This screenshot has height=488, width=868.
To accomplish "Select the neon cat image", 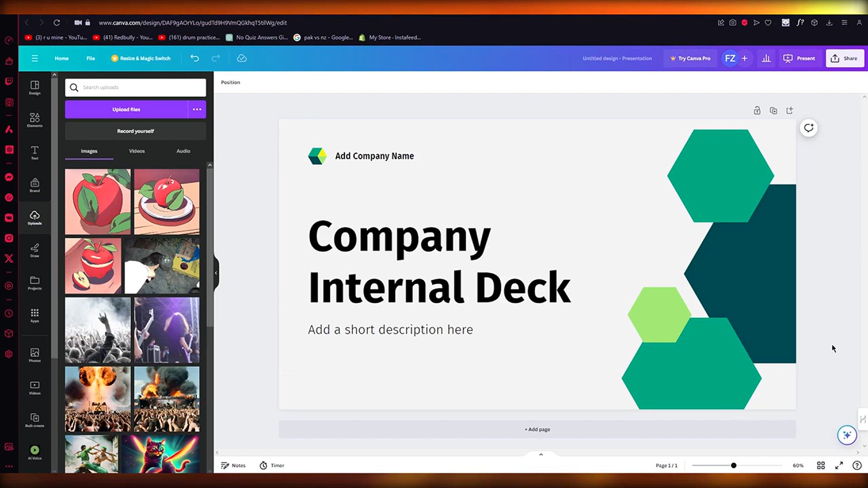I will pos(160,454).
